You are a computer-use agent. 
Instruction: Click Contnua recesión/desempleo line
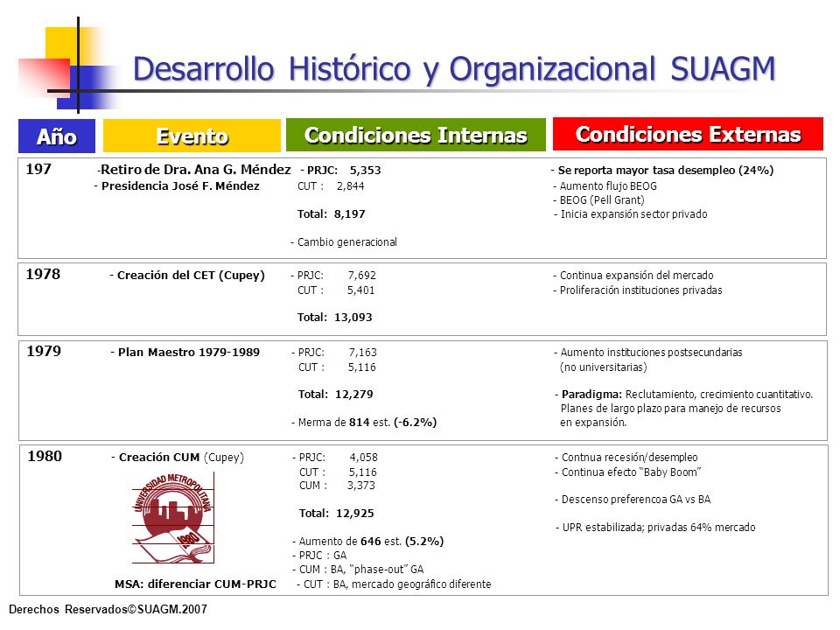[626, 458]
